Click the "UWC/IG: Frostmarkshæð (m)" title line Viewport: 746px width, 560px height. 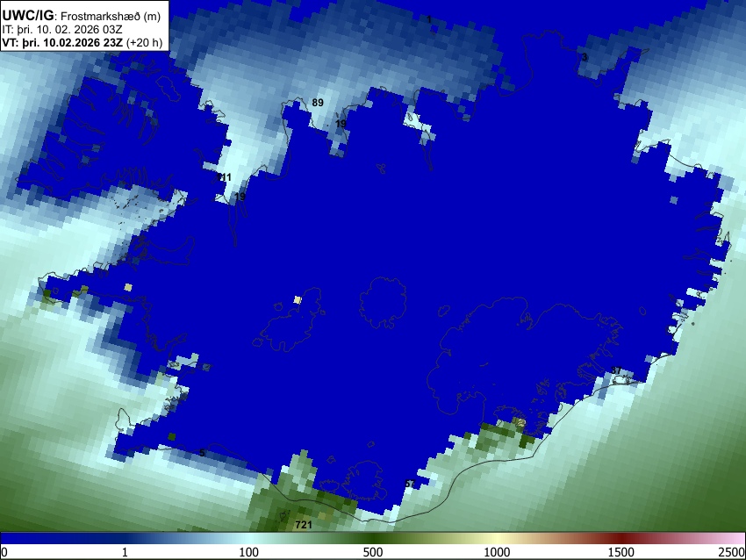82,16
